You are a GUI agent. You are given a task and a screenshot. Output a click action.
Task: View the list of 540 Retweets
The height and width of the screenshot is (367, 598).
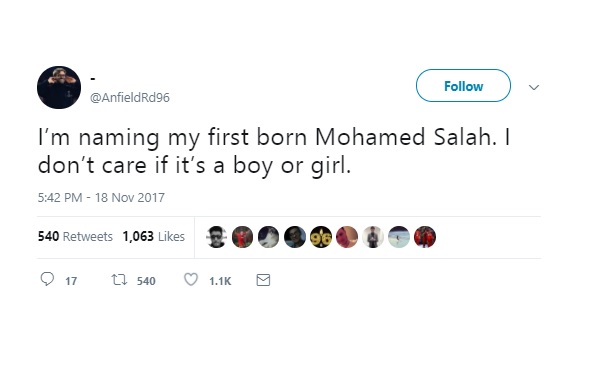pos(75,237)
